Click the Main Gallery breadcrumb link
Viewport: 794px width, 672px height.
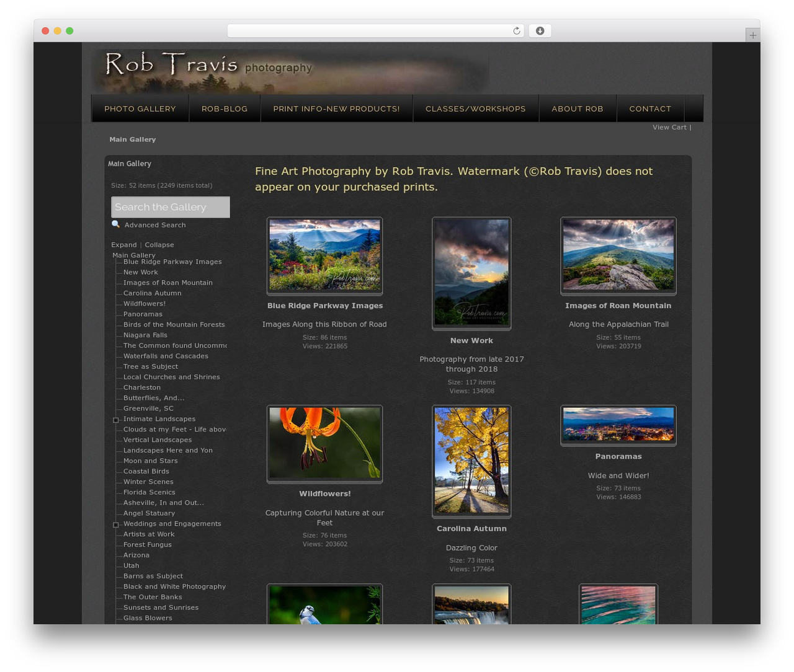point(133,139)
